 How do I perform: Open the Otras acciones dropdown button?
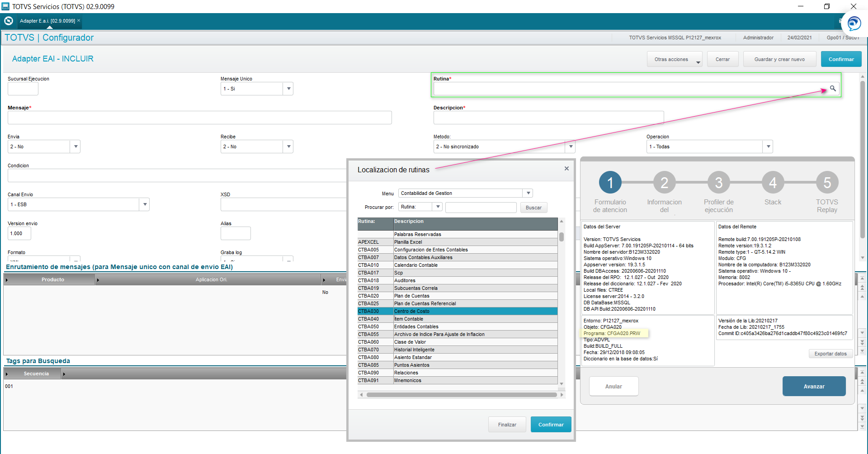[x=675, y=59]
